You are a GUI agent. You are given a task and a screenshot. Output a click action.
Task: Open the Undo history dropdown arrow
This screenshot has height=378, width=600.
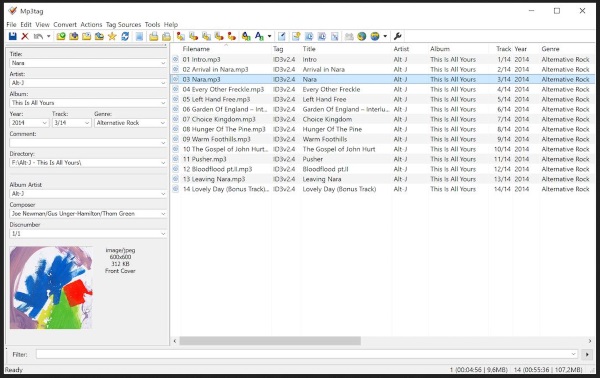click(x=49, y=36)
